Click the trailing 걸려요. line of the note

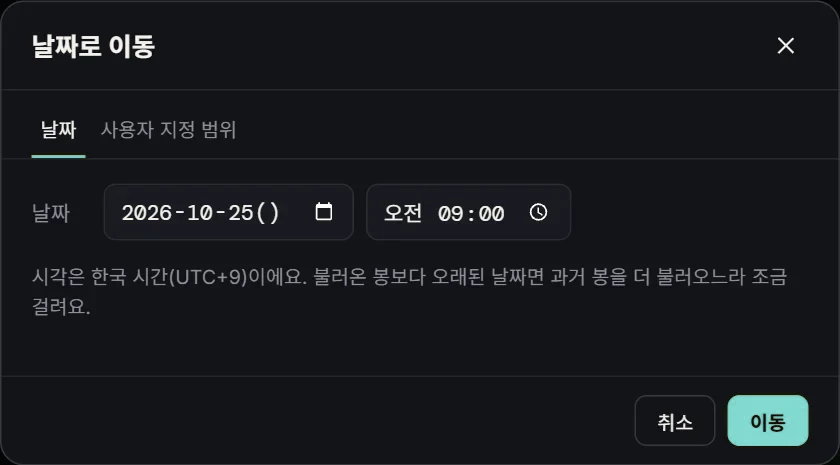[61, 307]
